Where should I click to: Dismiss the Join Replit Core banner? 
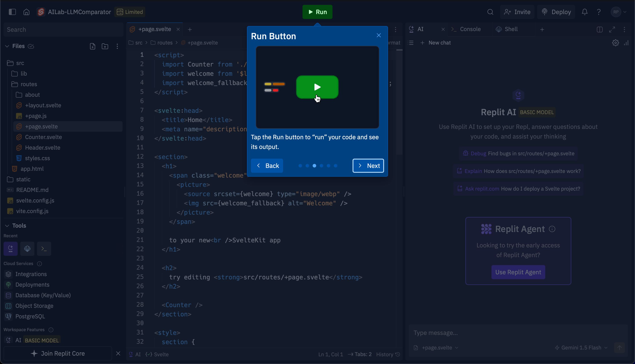coord(118,353)
